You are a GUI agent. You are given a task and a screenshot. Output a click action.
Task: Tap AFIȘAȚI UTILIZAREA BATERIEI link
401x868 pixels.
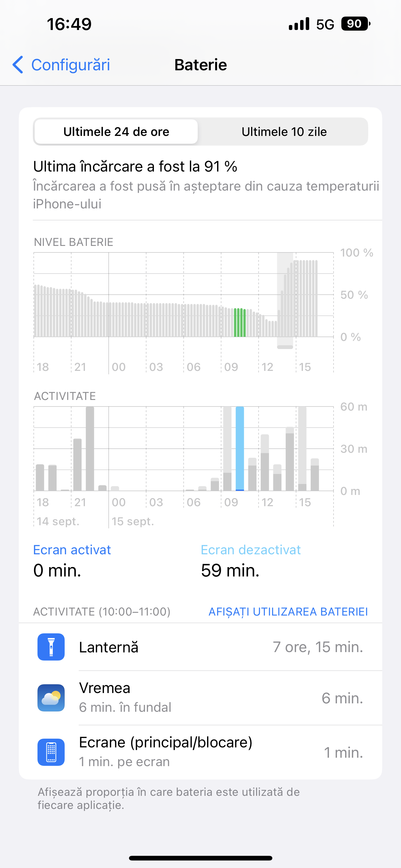[288, 611]
